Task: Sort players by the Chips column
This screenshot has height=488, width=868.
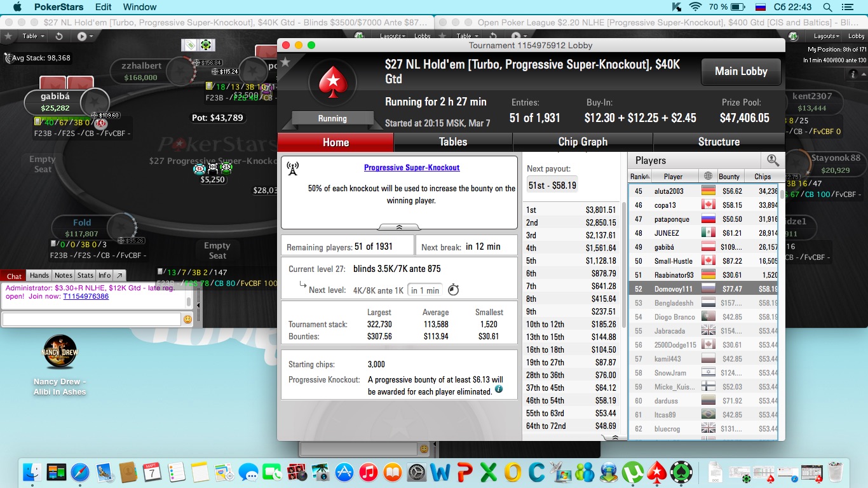Action: click(x=763, y=177)
